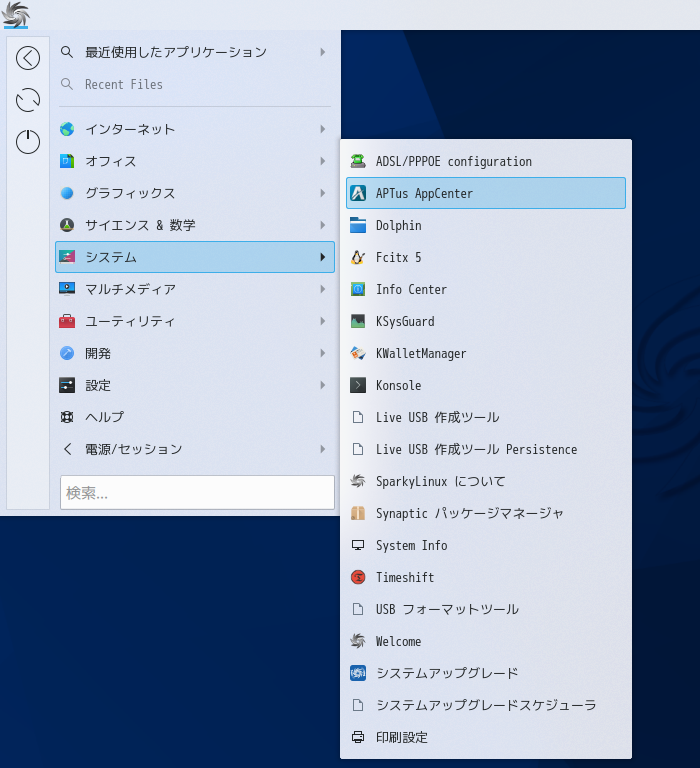The height and width of the screenshot is (768, 700).
Task: Click the red Timeshift icon
Action: click(358, 577)
